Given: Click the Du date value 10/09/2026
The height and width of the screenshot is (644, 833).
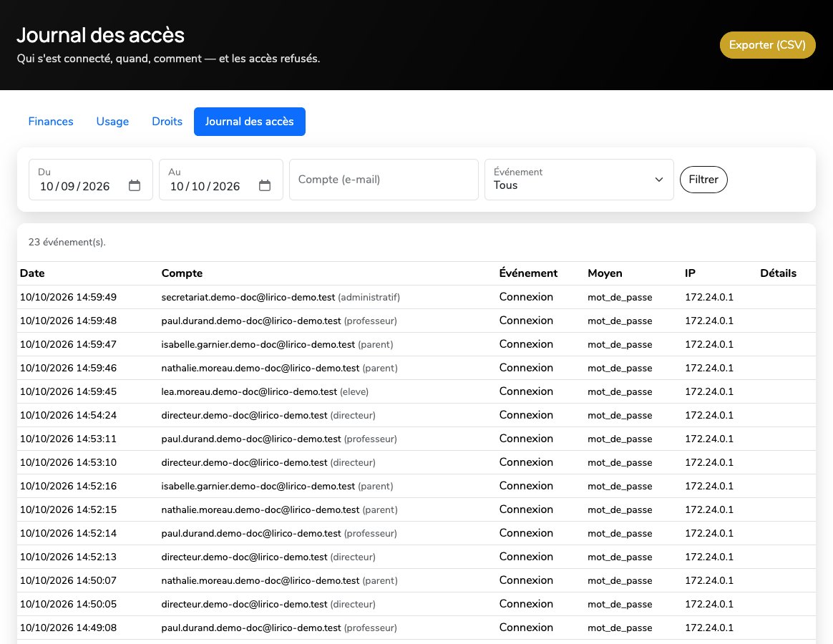Looking at the screenshot, I should click(x=75, y=186).
